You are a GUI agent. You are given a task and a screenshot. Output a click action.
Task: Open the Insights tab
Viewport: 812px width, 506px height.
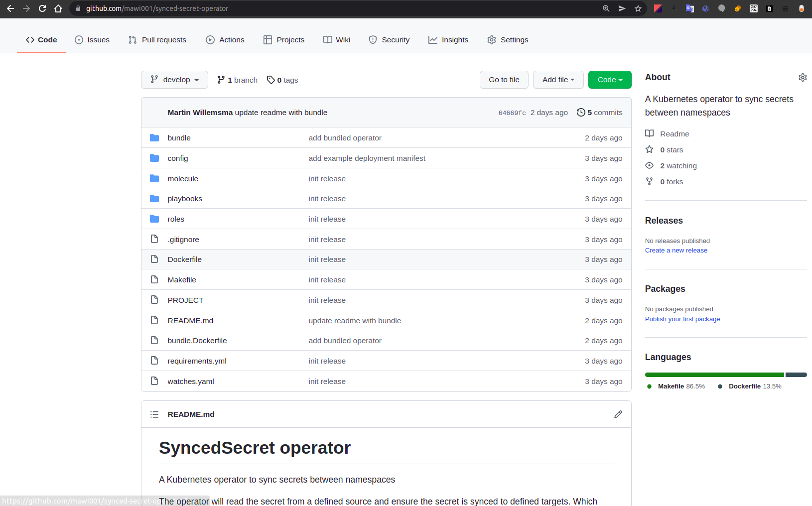pyautogui.click(x=448, y=40)
